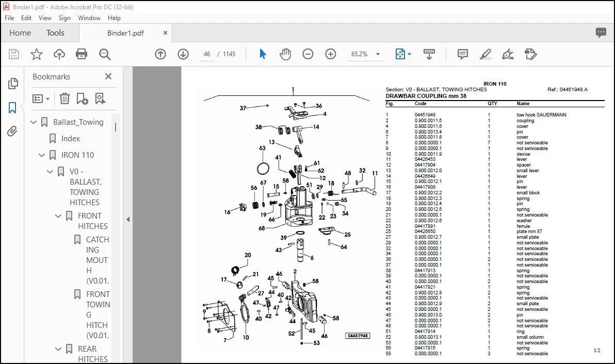Select the FRONT TOWING HITCH bookmark
615x364 pixels.
click(x=98, y=315)
